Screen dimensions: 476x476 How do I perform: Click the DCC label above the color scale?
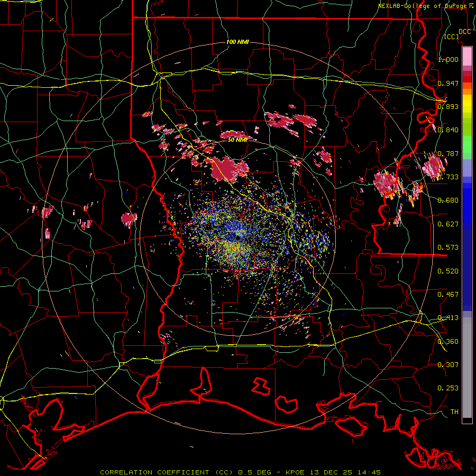coord(464,32)
